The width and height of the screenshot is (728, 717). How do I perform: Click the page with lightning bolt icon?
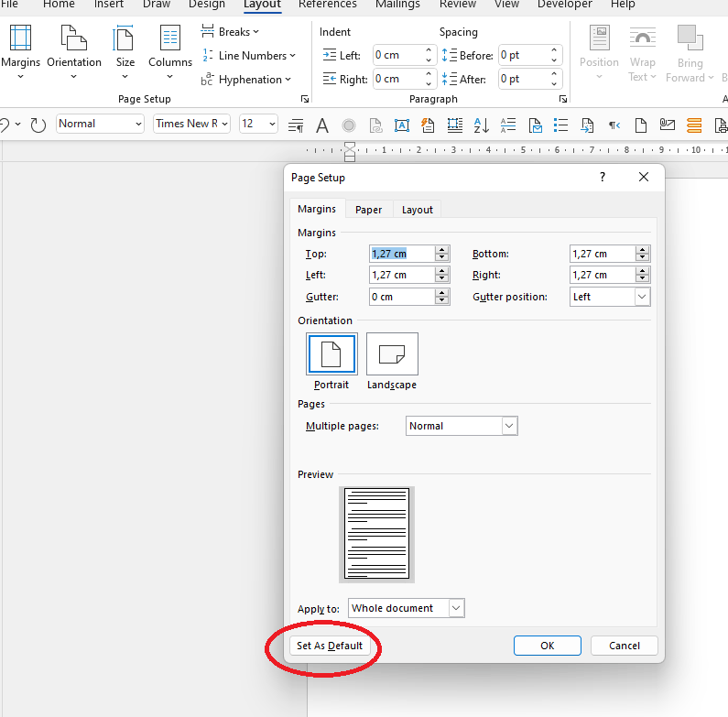(428, 125)
